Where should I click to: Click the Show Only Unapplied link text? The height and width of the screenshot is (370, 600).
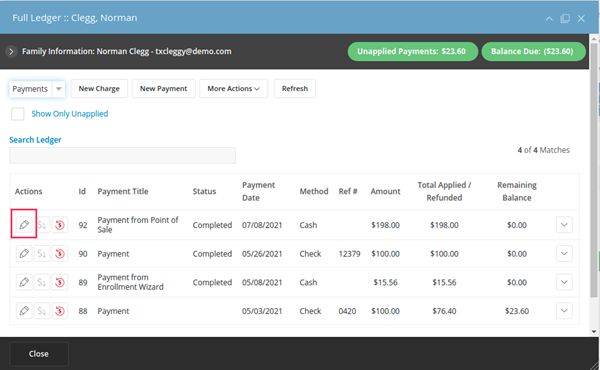[x=70, y=114]
